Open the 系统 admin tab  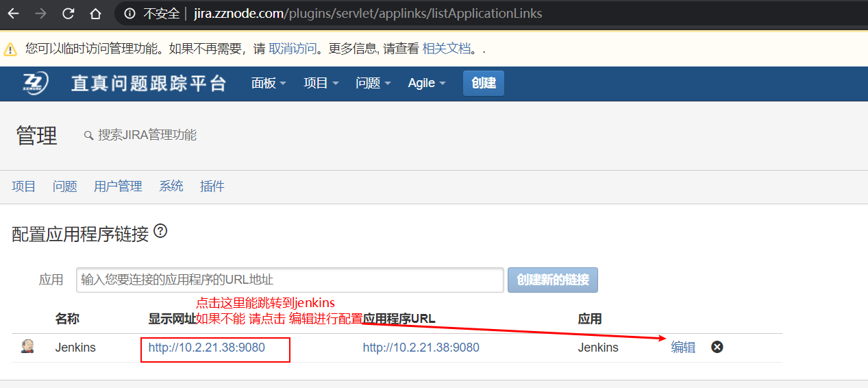click(171, 186)
